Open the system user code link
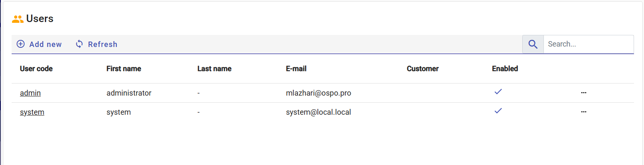644x165 pixels. pos(32,112)
